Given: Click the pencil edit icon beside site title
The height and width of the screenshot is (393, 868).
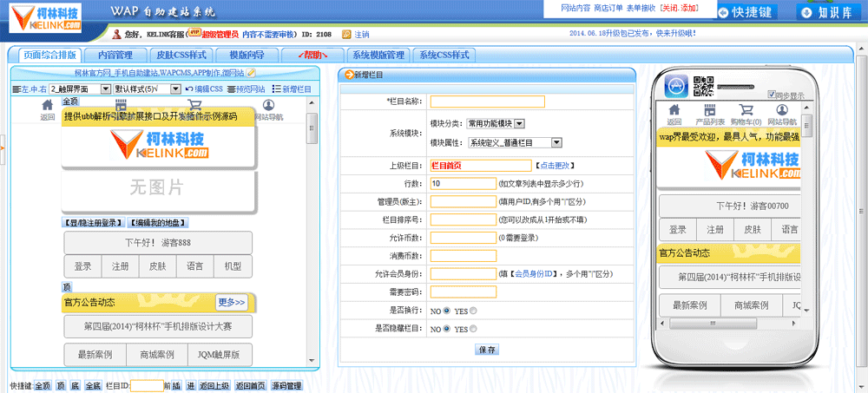Looking at the screenshot, I should pyautogui.click(x=251, y=73).
